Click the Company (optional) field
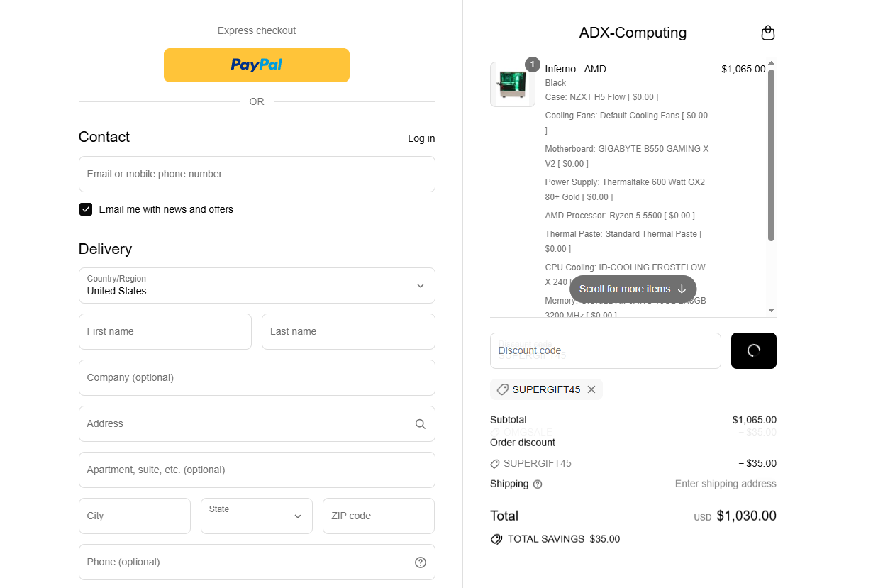 tap(257, 377)
